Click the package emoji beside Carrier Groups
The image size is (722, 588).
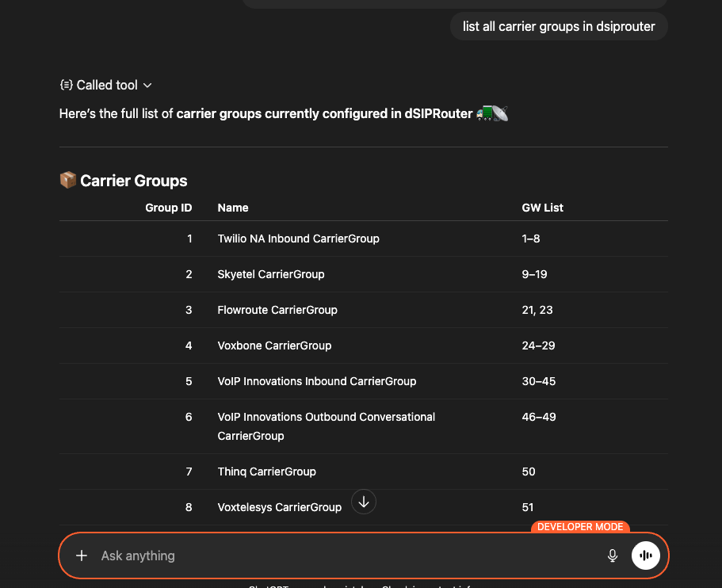(x=68, y=180)
